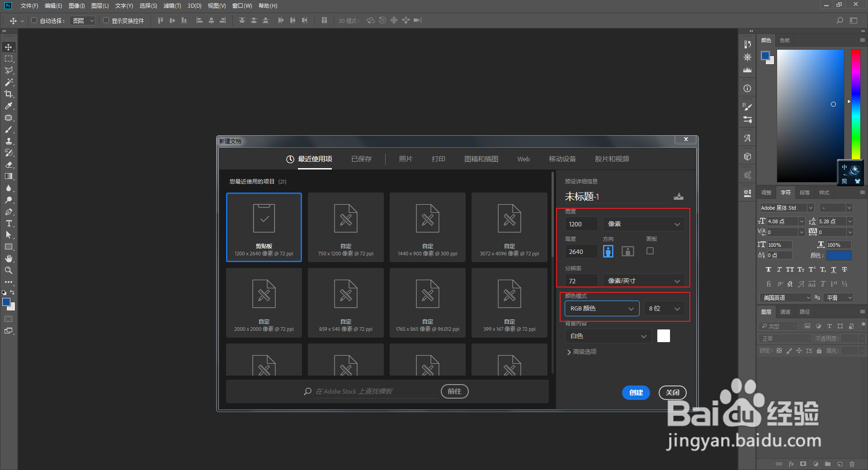Open the width unit dropdown
Image resolution: width=868 pixels, height=470 pixels.
click(x=644, y=224)
